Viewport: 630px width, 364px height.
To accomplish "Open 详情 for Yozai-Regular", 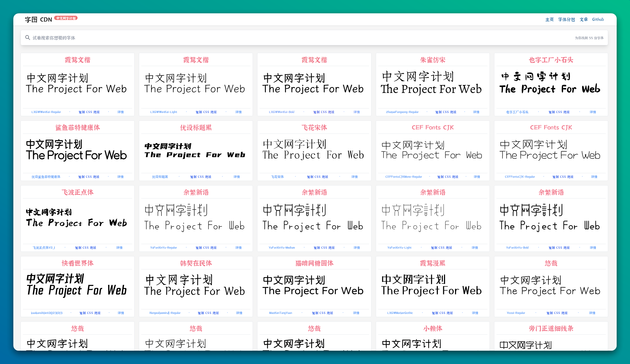I will click(x=592, y=313).
